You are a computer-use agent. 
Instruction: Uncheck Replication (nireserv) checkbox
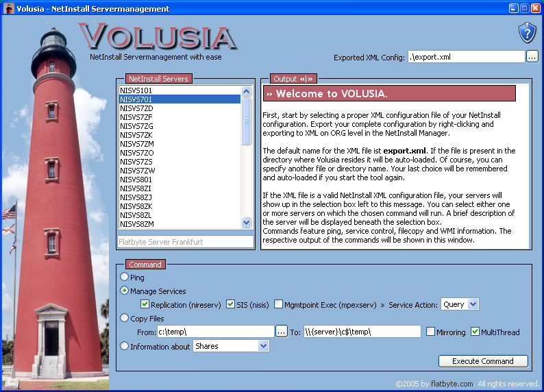[x=145, y=304]
